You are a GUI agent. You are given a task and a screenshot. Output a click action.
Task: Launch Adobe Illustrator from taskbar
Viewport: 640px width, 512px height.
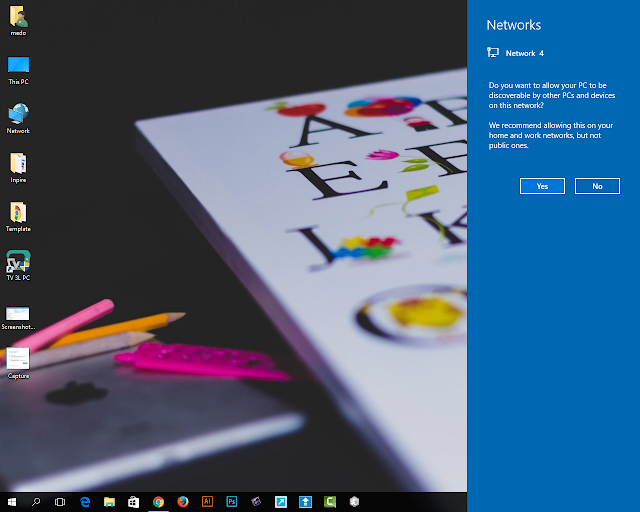pos(207,502)
